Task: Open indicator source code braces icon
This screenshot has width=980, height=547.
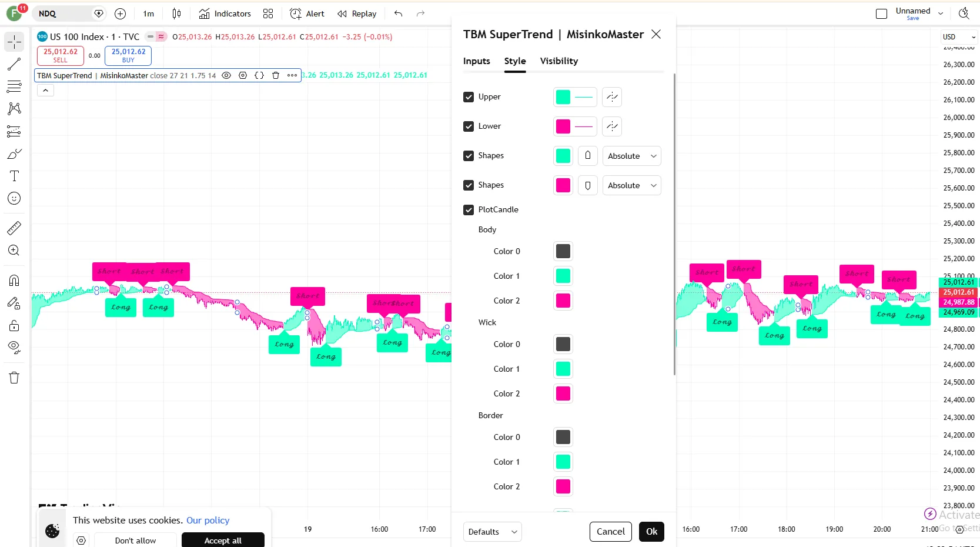Action: pyautogui.click(x=259, y=75)
